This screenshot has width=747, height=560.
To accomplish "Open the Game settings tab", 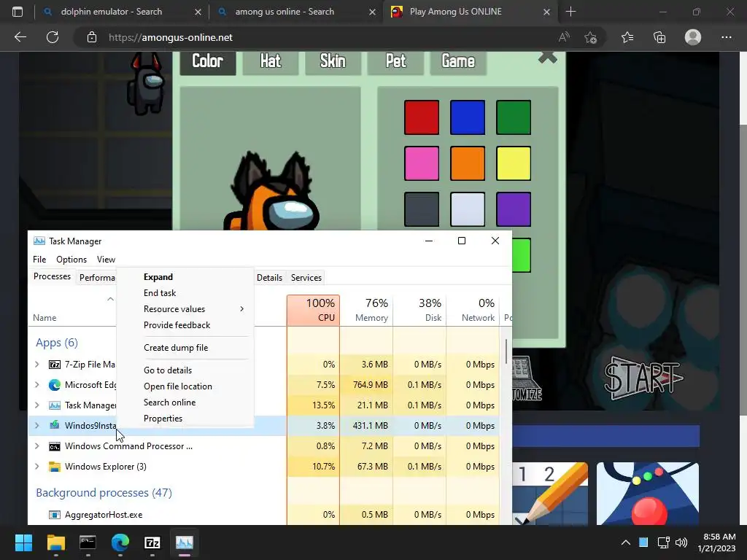I will tap(458, 61).
